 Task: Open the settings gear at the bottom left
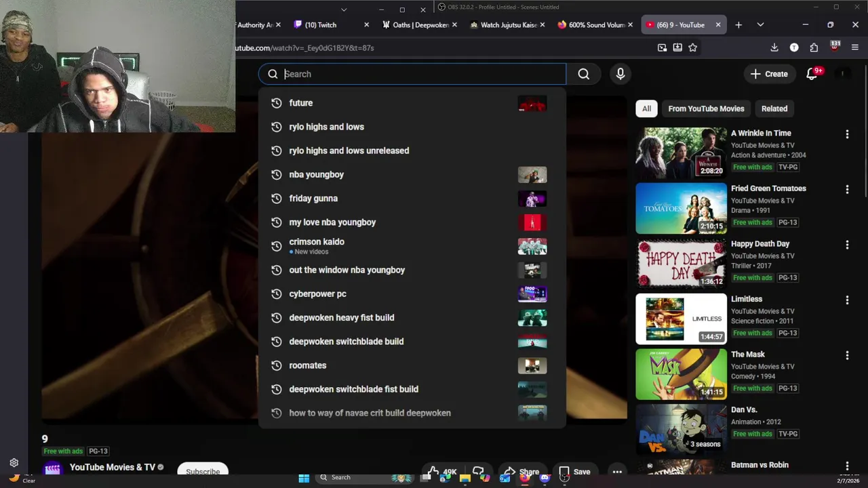point(14,463)
